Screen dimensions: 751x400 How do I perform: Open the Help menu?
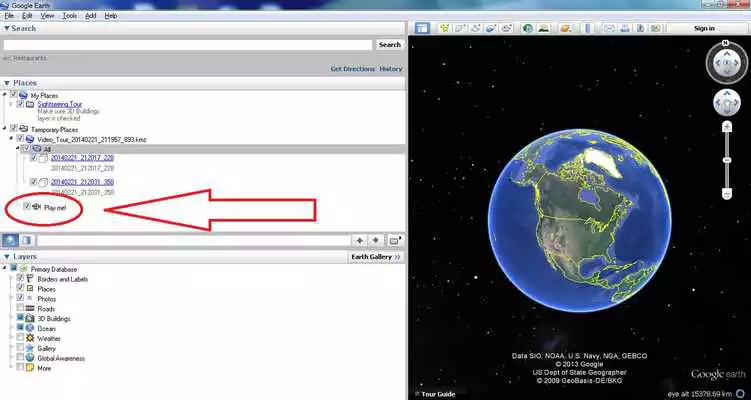[111, 16]
